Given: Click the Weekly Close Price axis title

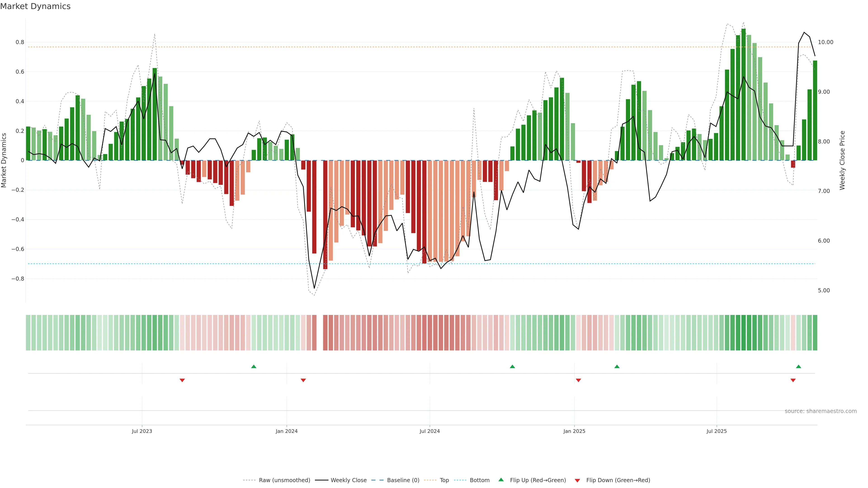Looking at the screenshot, I should 842,160.
